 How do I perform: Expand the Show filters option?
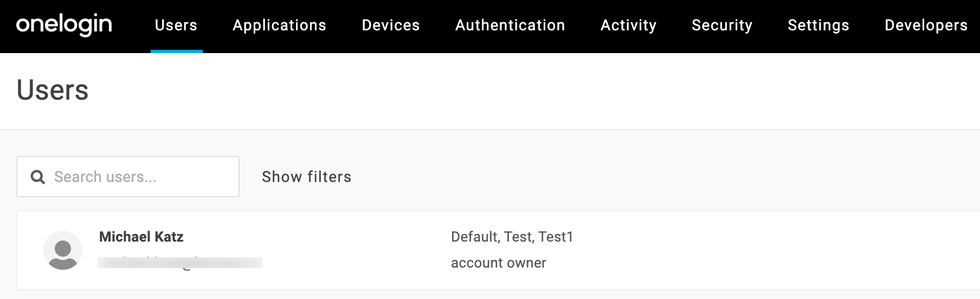(307, 177)
